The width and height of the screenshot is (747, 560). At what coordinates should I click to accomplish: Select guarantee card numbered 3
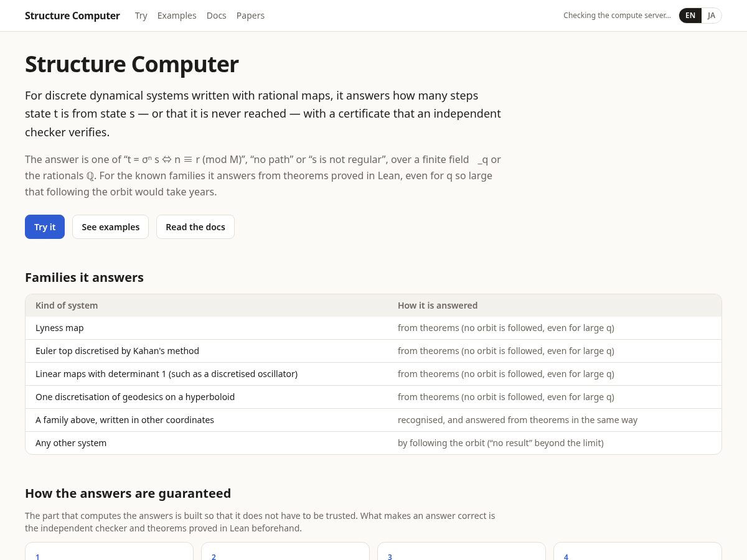(x=461, y=551)
